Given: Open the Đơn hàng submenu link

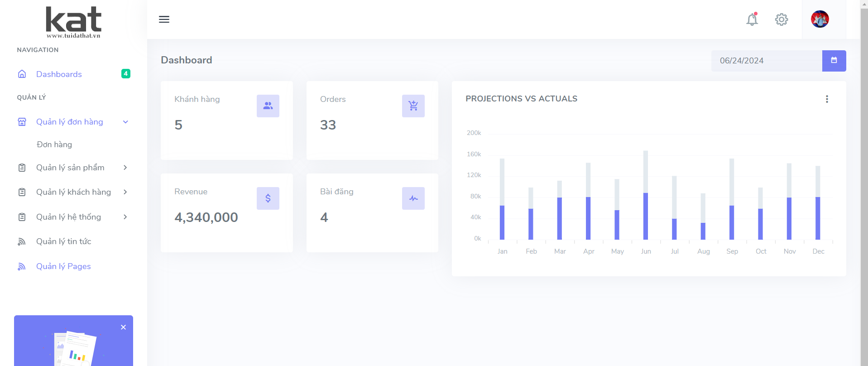Looking at the screenshot, I should click(54, 144).
